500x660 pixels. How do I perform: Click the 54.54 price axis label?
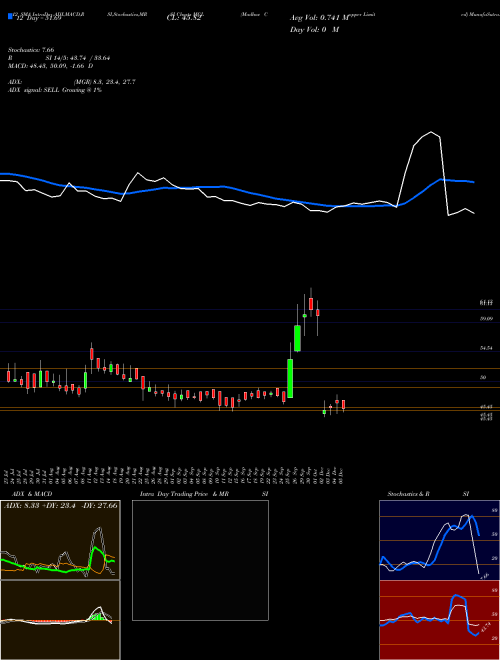tap(487, 348)
